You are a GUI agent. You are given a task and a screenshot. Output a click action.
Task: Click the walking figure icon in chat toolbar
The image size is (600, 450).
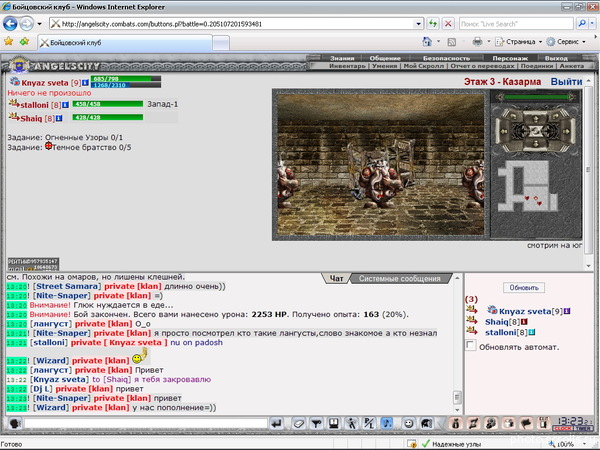pos(351,423)
